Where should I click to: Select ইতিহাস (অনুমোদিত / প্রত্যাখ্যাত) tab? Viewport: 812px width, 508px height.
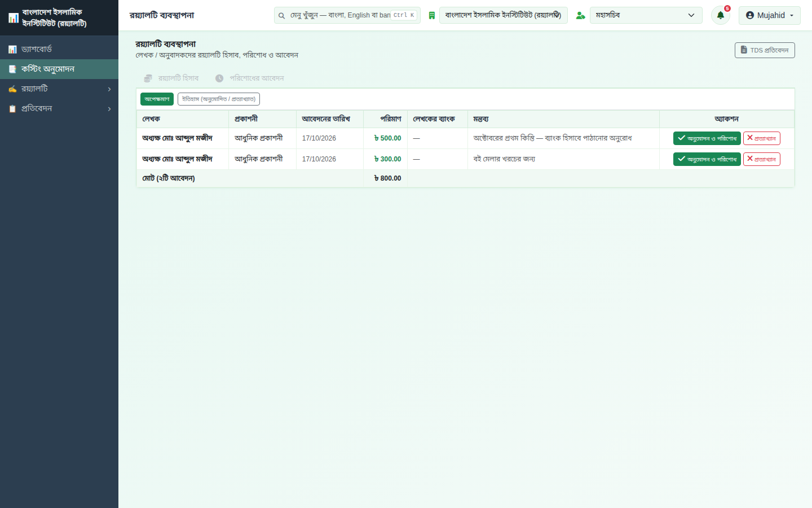click(x=219, y=99)
